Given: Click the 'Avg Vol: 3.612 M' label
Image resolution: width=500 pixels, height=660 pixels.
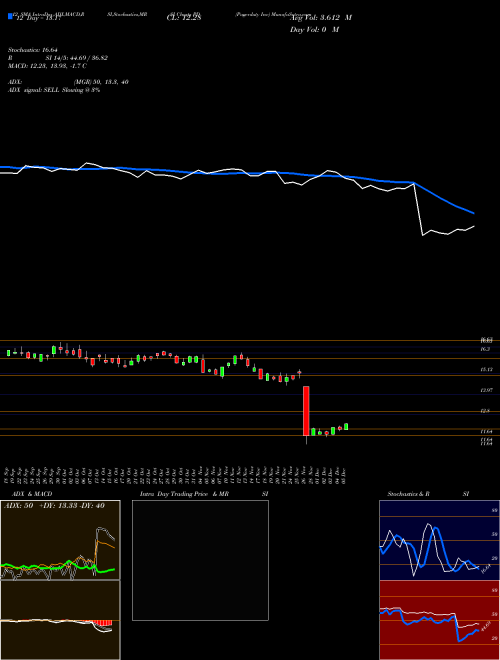Looking at the screenshot, I should (321, 18).
